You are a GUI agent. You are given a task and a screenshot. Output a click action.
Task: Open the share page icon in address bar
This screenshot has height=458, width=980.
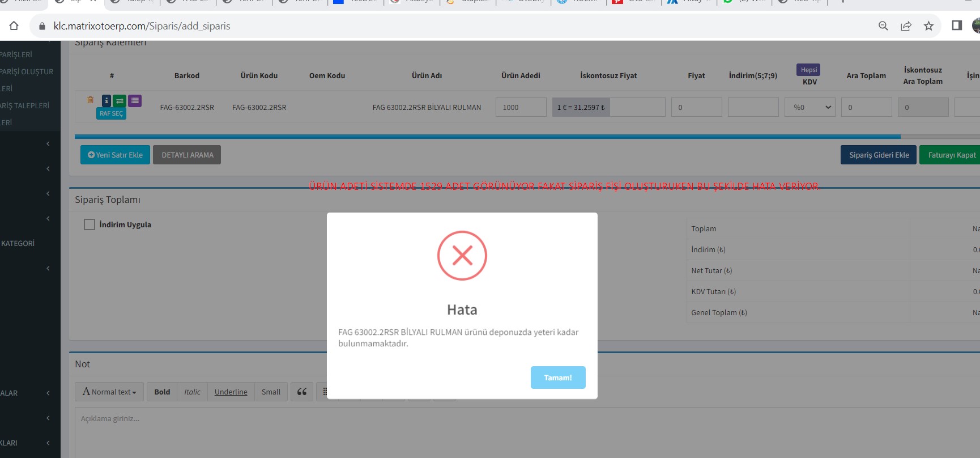point(906,26)
